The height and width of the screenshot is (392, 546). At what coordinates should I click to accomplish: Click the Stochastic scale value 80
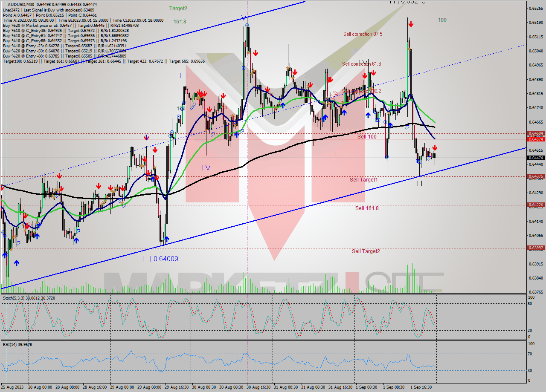click(x=530, y=304)
